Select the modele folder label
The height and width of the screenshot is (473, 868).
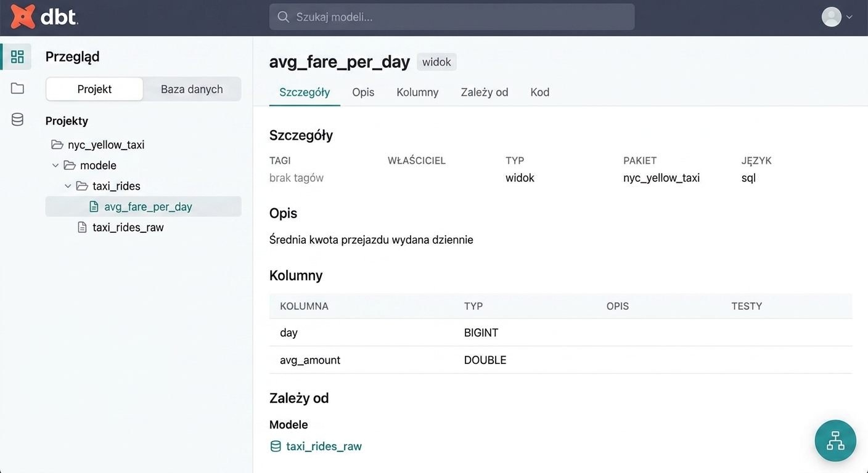(98, 165)
